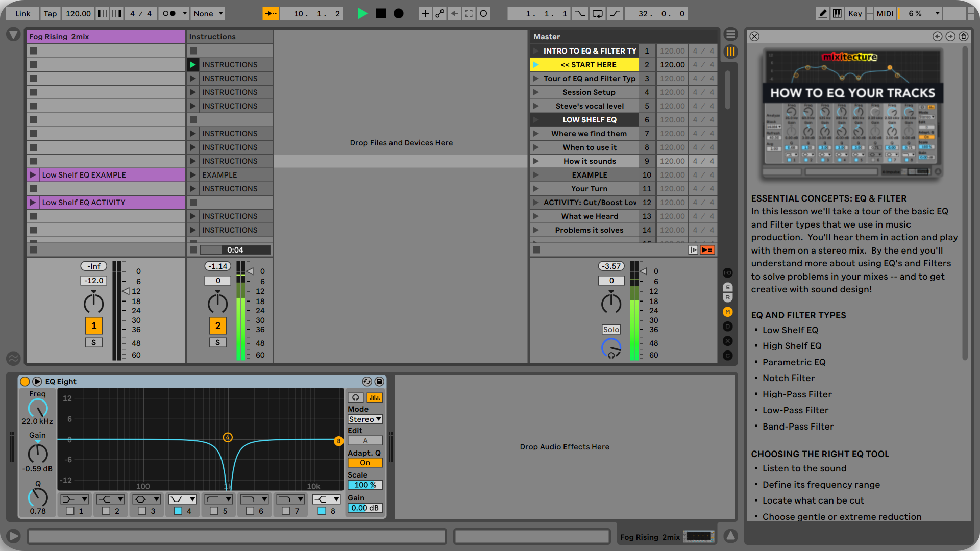
Task: Toggle the Draw Mode pencil icon
Action: pos(822,14)
